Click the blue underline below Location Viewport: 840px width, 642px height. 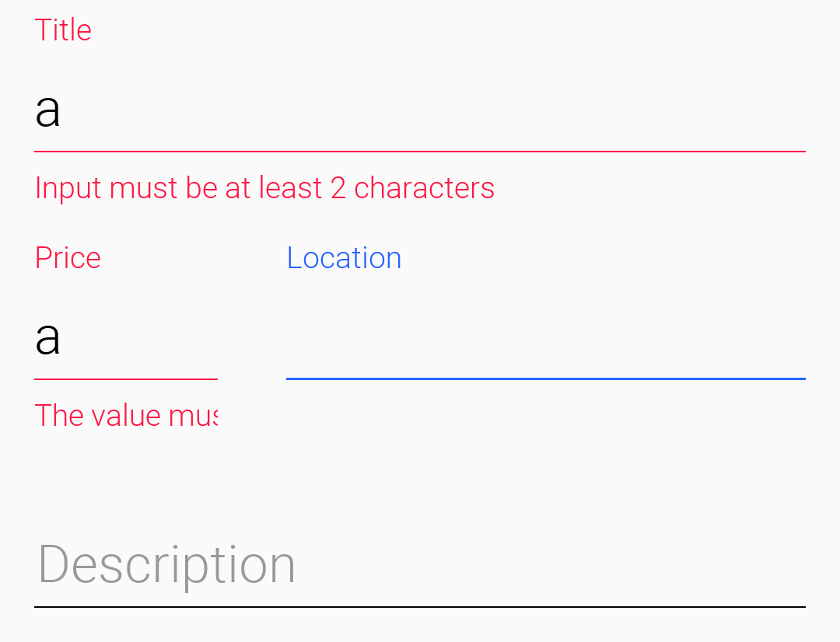544,379
